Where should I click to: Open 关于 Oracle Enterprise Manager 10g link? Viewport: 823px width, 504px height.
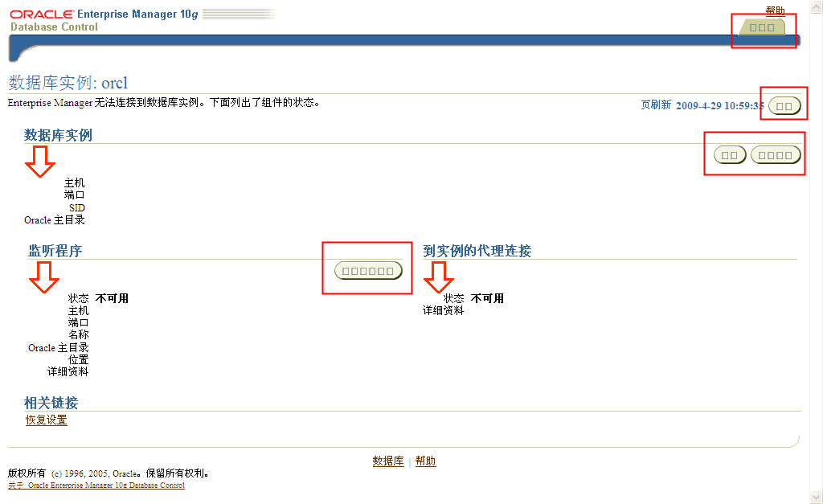click(96, 486)
